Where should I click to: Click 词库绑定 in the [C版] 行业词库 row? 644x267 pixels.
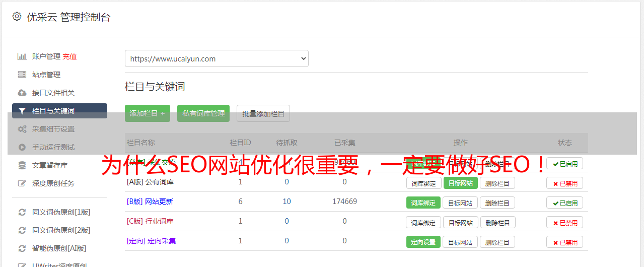click(x=423, y=222)
